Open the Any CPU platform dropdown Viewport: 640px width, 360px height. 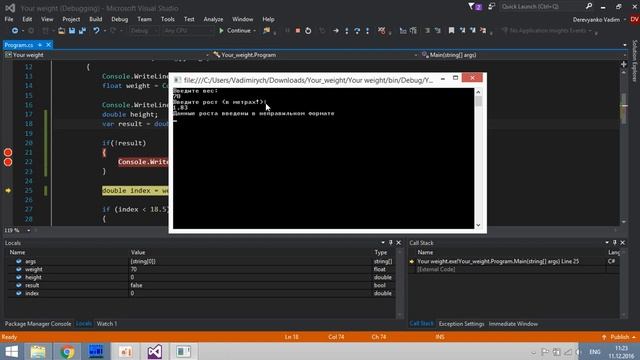(188, 31)
